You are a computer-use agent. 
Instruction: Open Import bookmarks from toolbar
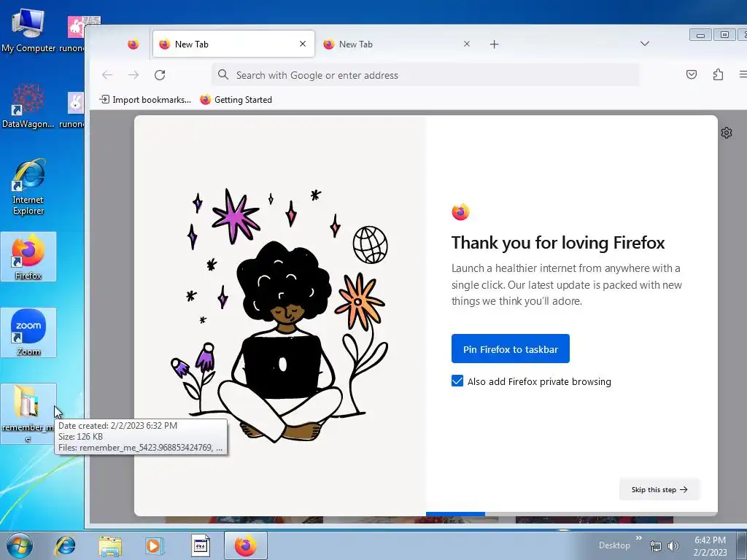pos(145,99)
